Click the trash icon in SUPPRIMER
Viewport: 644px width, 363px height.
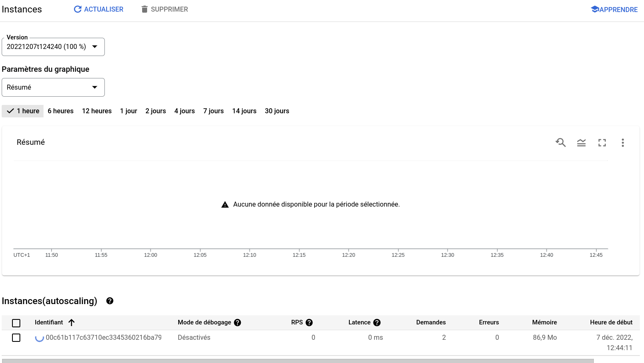tap(144, 9)
